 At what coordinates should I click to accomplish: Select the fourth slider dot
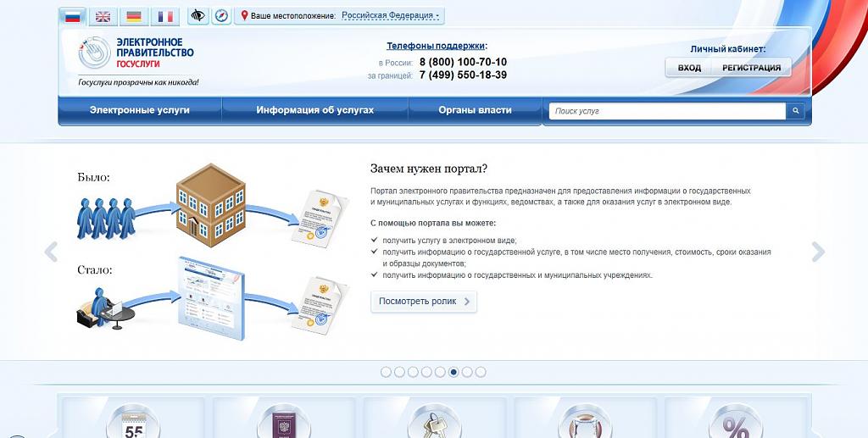[x=426, y=372]
